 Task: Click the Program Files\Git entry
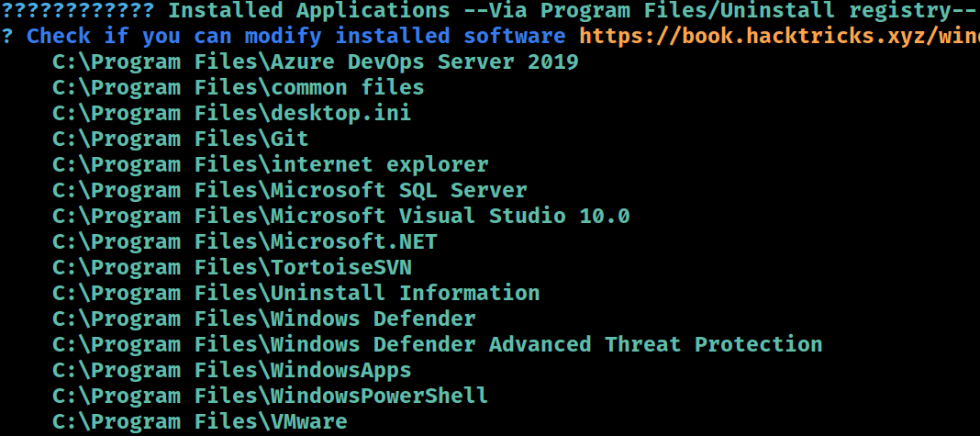(x=181, y=140)
